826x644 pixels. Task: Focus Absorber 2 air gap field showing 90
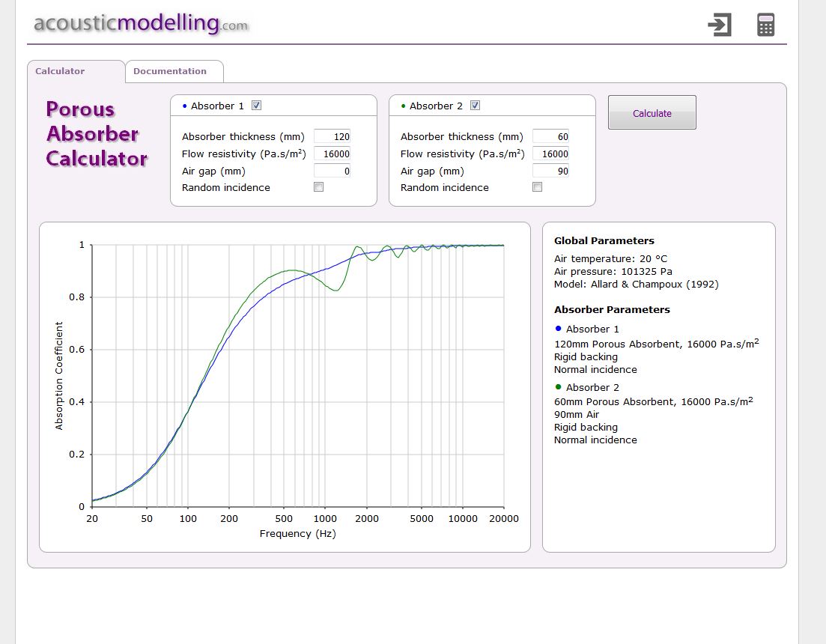pos(551,171)
